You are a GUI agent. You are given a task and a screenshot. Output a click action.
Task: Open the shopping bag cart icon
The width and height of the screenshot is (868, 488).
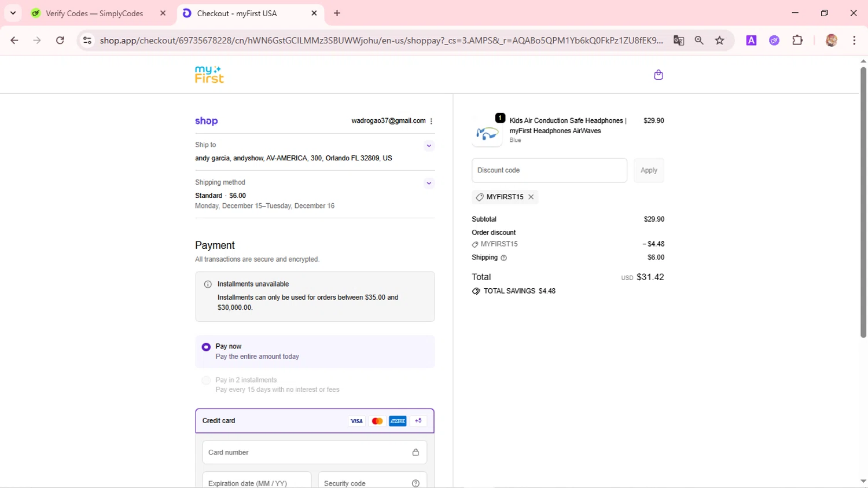[658, 75]
